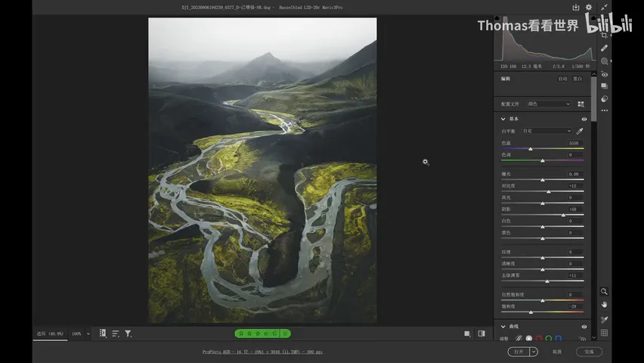644x363 pixels.
Task: Toggle highlight clipping warning in histogram
Action: (x=593, y=17)
